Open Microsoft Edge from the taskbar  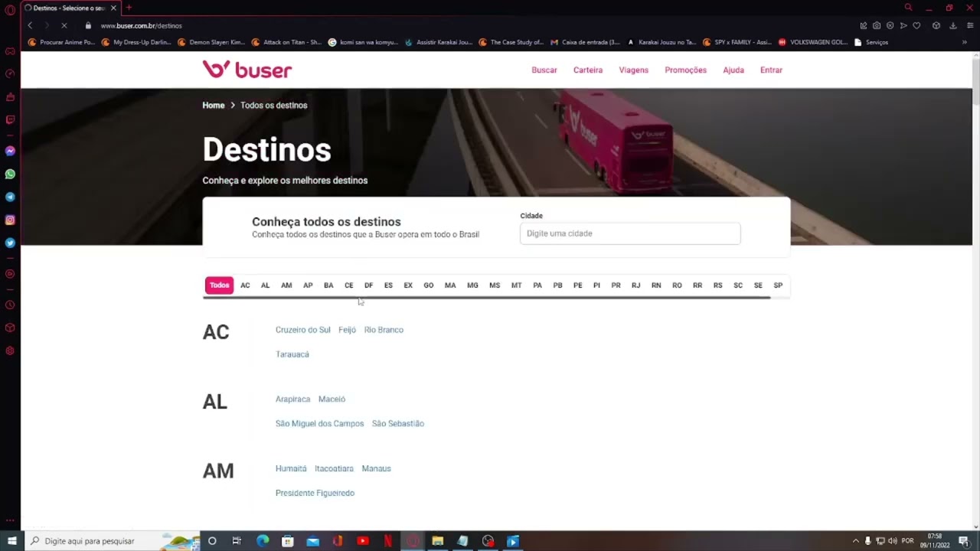point(263,541)
